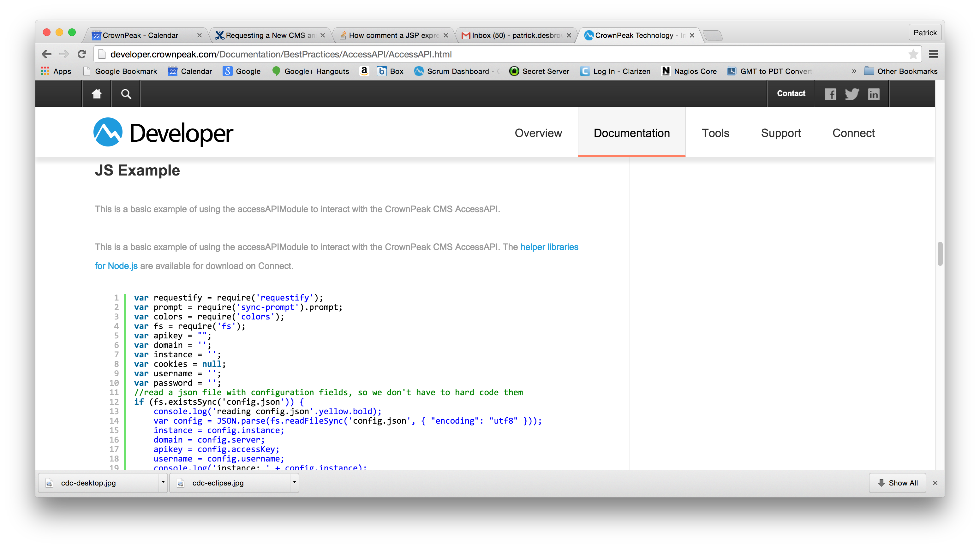
Task: Open a new tab button
Action: (x=713, y=35)
